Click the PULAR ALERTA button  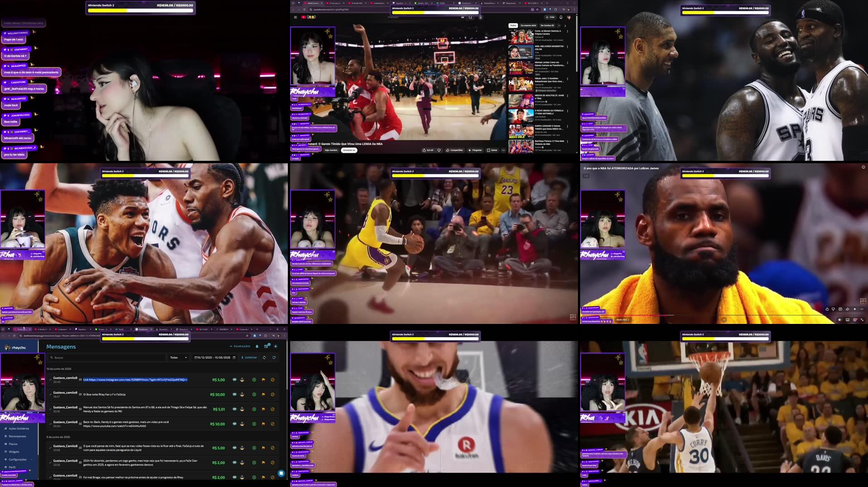[x=240, y=346]
